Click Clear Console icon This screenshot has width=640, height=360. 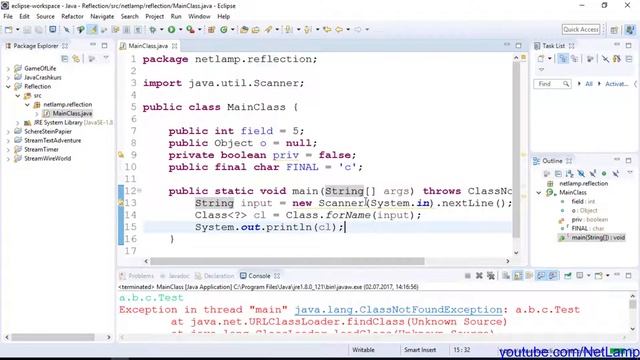click(x=506, y=276)
